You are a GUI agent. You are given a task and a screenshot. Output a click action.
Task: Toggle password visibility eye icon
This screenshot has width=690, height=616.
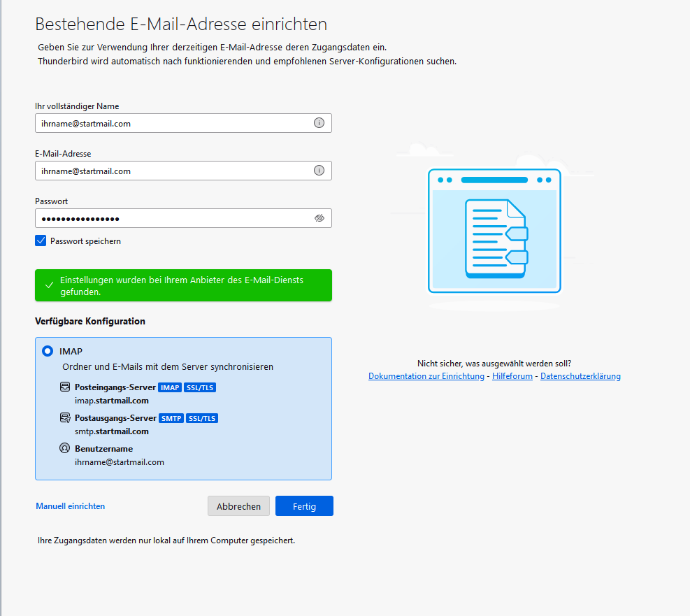pyautogui.click(x=319, y=218)
